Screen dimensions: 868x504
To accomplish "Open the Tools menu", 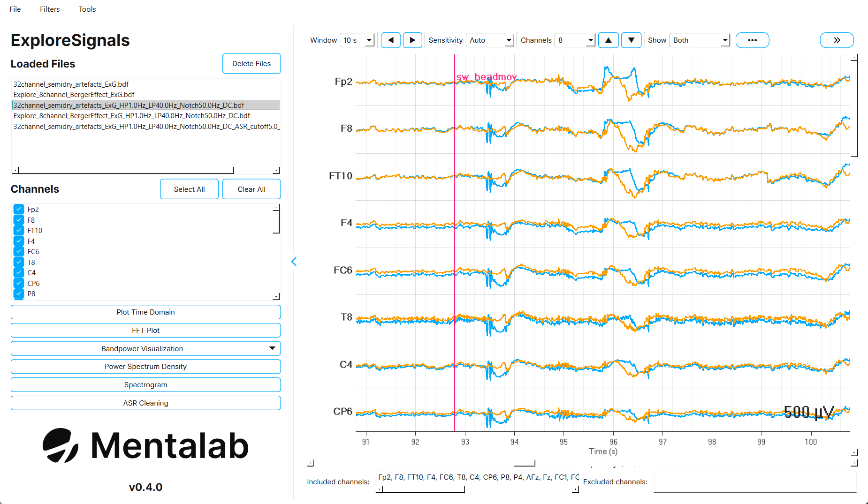I will [87, 9].
